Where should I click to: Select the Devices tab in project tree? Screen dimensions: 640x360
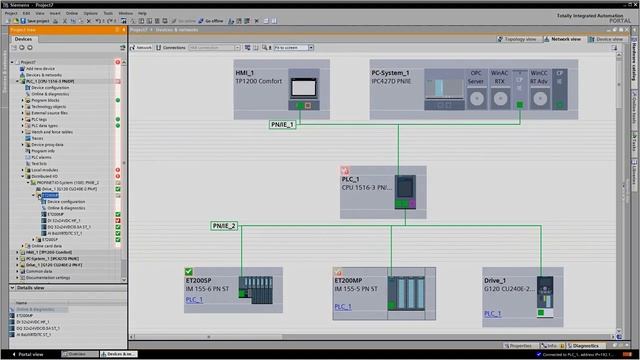tap(23, 39)
